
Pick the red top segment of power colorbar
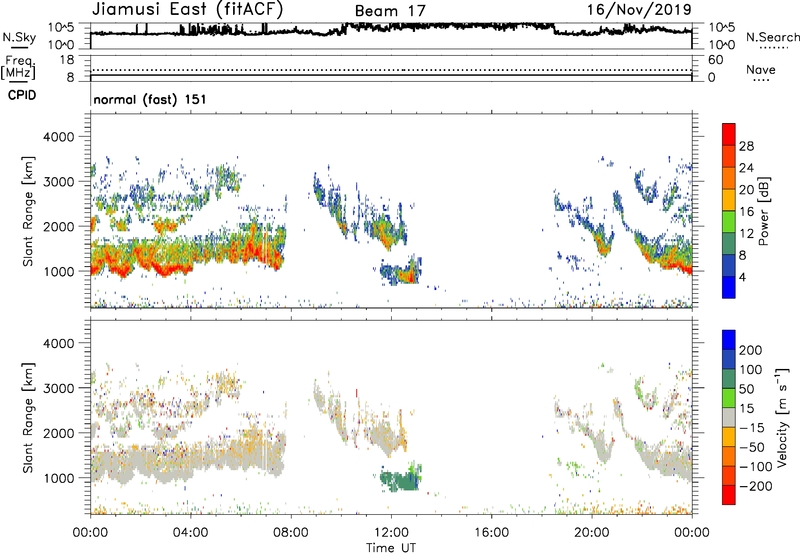[729, 135]
